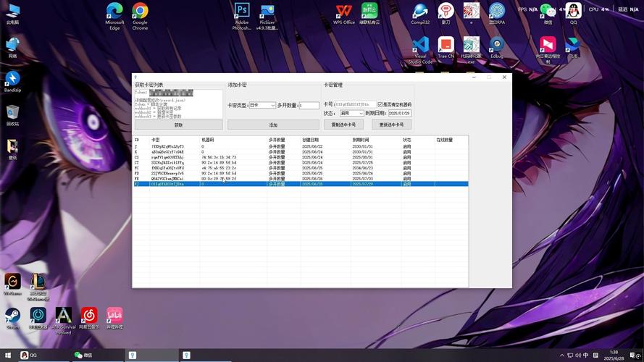
Task: Open the Trae CN desktop shortcut
Action: point(446,45)
